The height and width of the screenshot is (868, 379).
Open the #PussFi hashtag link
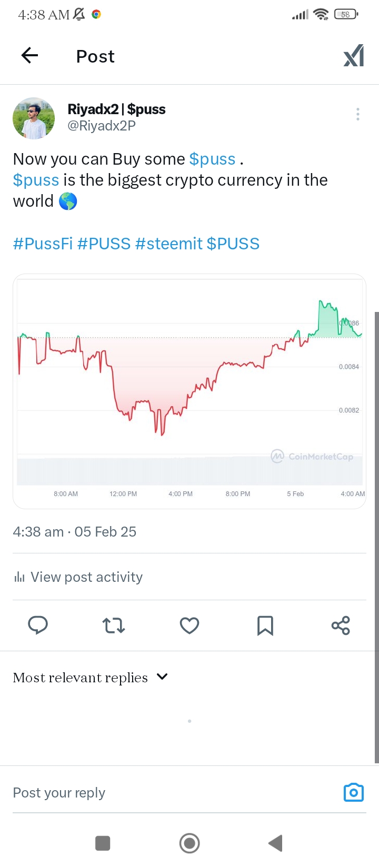[x=43, y=244]
